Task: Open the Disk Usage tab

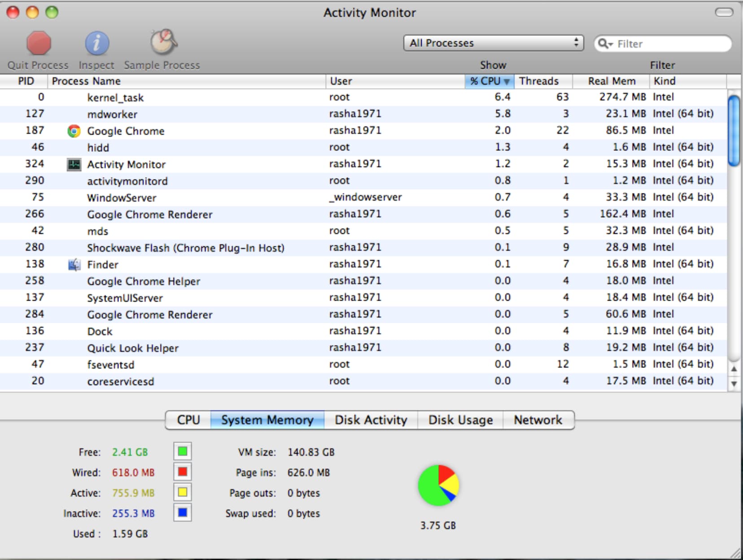Action: coord(460,420)
